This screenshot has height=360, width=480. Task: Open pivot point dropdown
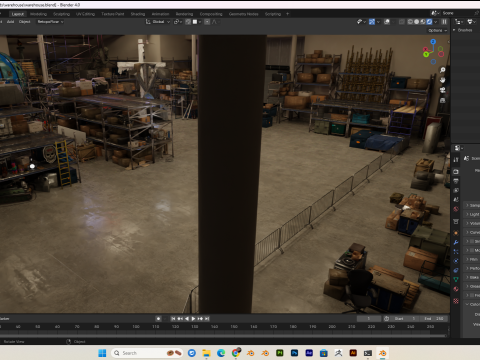178,22
